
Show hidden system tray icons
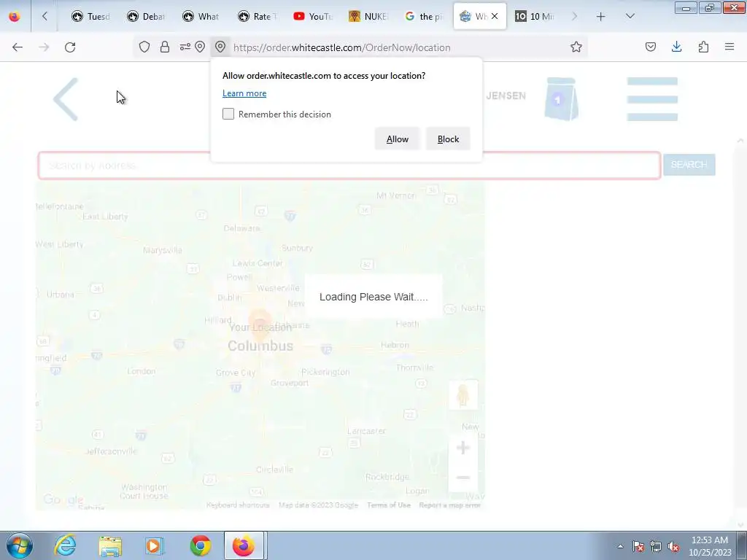point(620,546)
